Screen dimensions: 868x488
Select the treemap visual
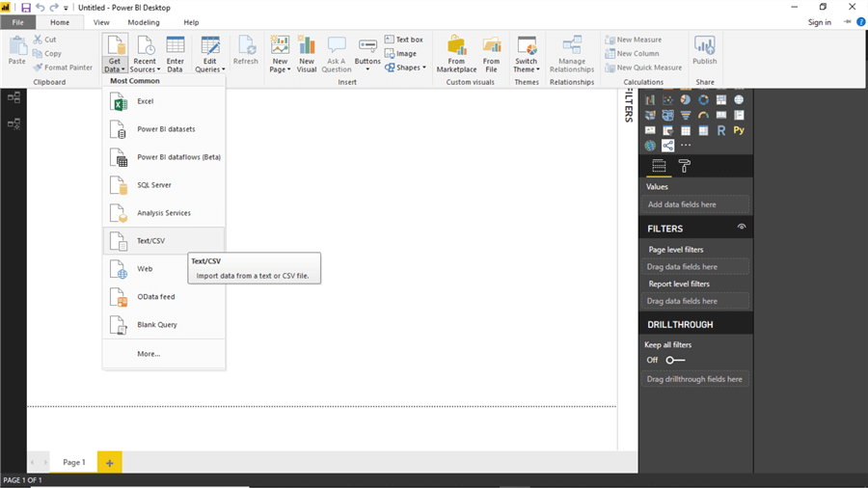tap(721, 100)
